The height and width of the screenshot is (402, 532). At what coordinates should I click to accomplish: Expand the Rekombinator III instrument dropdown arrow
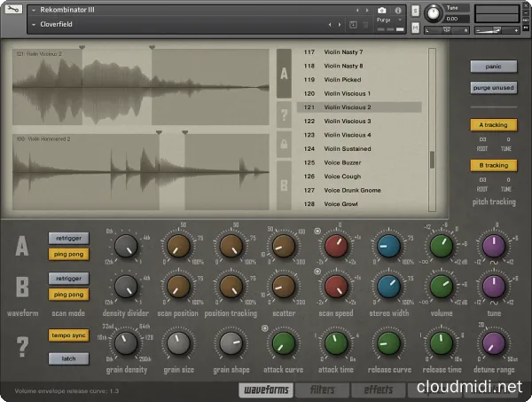click(x=34, y=11)
